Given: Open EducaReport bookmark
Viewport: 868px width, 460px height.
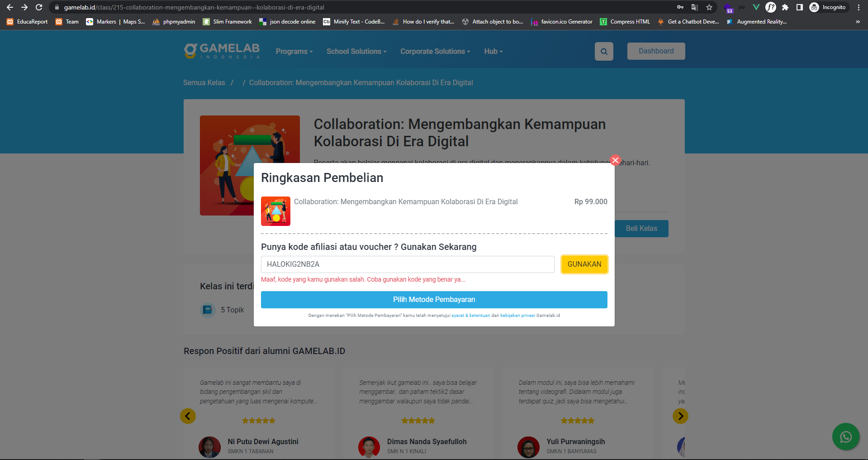Looking at the screenshot, I should pyautogui.click(x=27, y=22).
